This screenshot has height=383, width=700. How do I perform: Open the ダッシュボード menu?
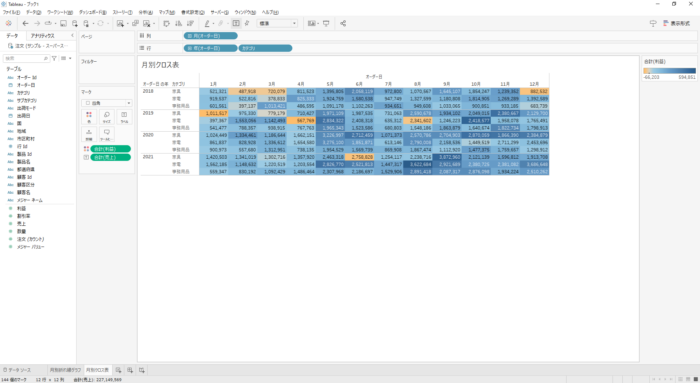(93, 12)
